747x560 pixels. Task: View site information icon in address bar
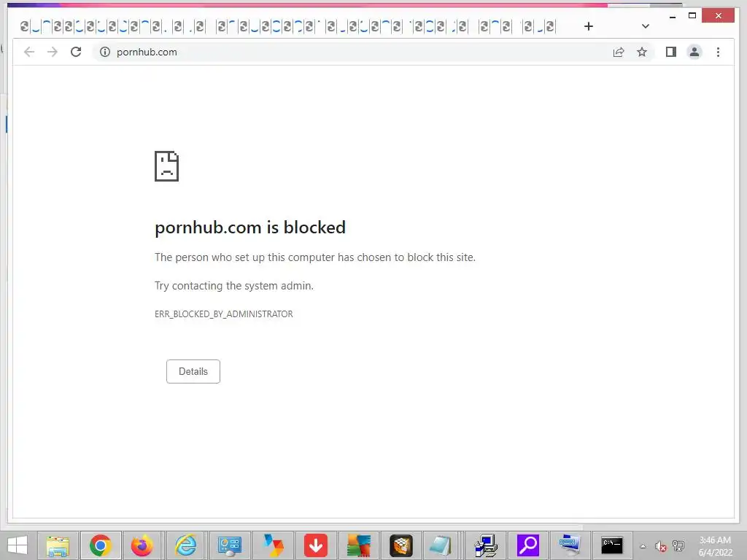click(105, 52)
